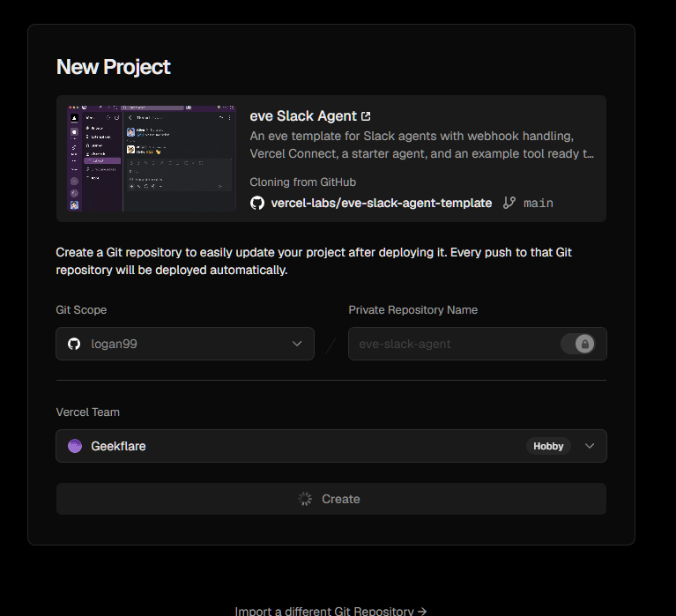
Task: Click the GitHub logo beside vercel-labs repository
Action: click(257, 203)
